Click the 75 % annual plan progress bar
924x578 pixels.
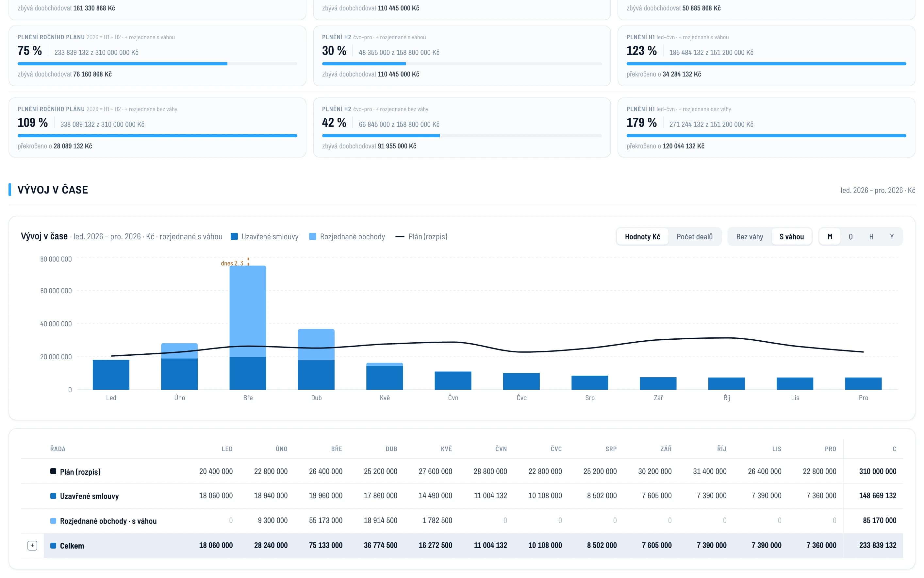(x=157, y=64)
